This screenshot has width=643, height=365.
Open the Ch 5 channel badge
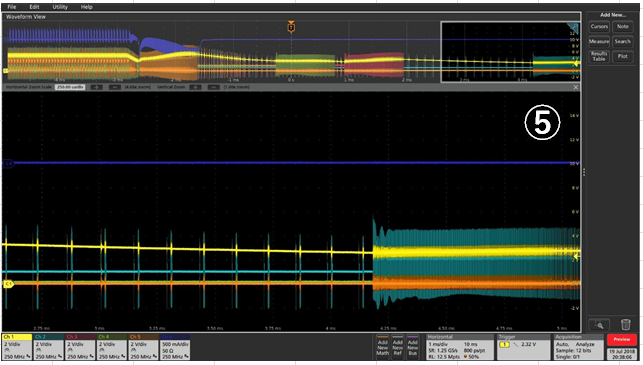pyautogui.click(x=143, y=347)
